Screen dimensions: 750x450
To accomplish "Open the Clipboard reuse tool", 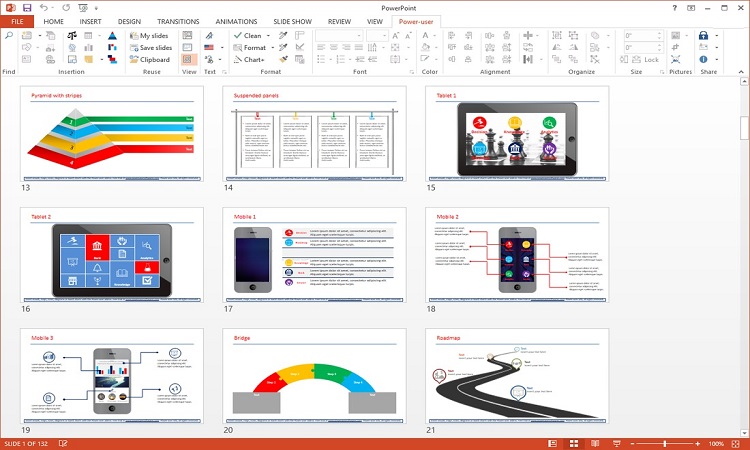I will coord(148,59).
